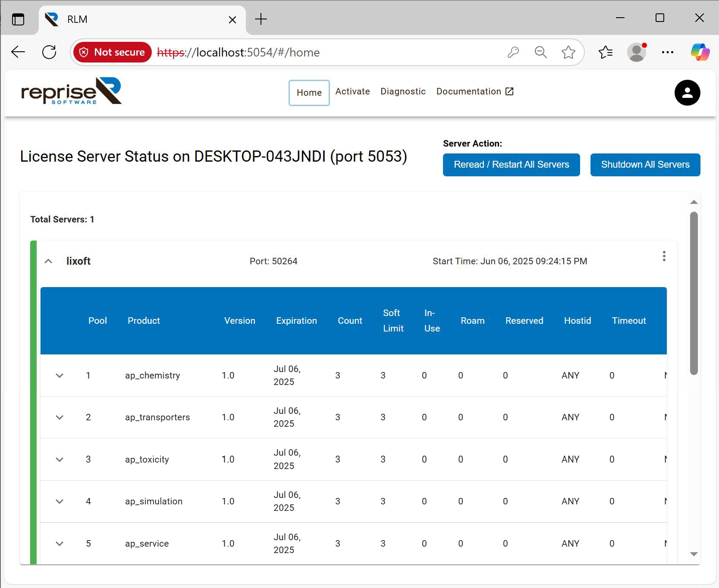Click the external link icon beside Documentation

point(509,91)
